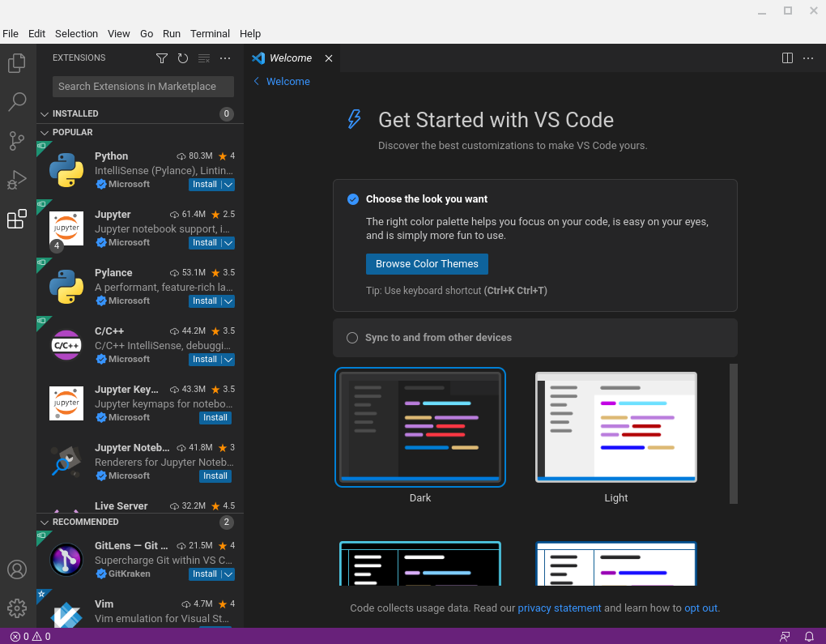Screen dimensions: 826x644
Task: Select the Extensions view icon
Action: 17,219
